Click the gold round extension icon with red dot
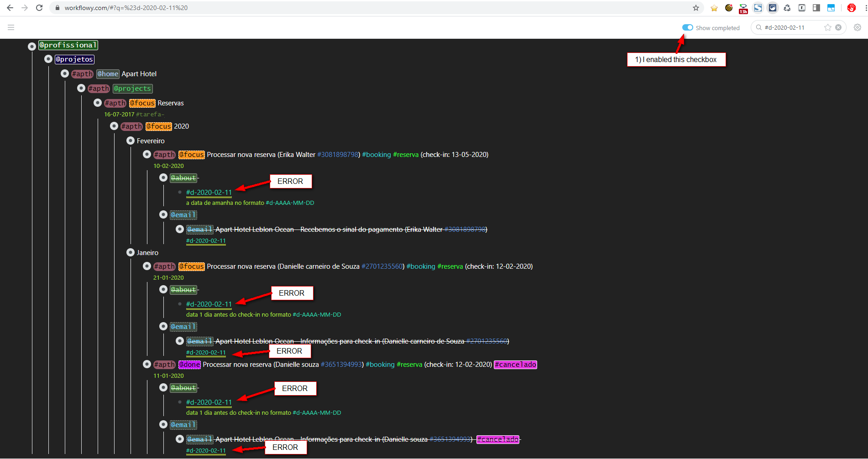Screen dimensions: 868x459 [x=729, y=8]
